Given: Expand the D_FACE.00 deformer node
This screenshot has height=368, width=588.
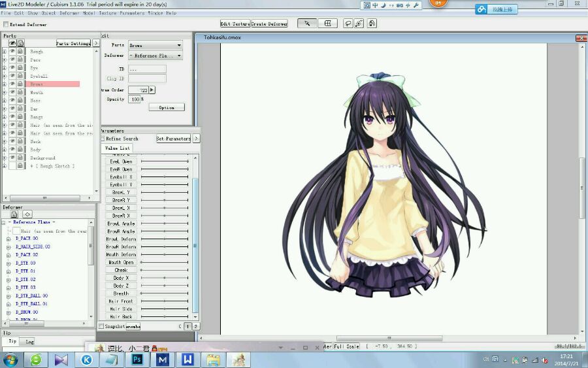Looking at the screenshot, I should click(x=8, y=239).
